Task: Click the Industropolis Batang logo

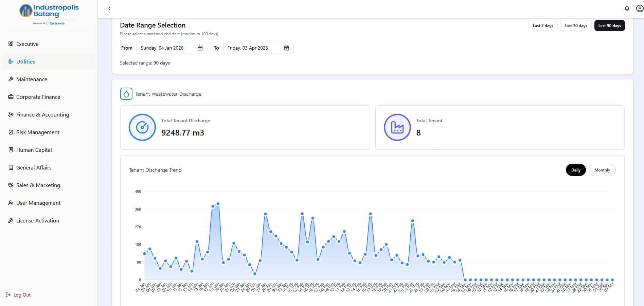Action: [x=49, y=14]
